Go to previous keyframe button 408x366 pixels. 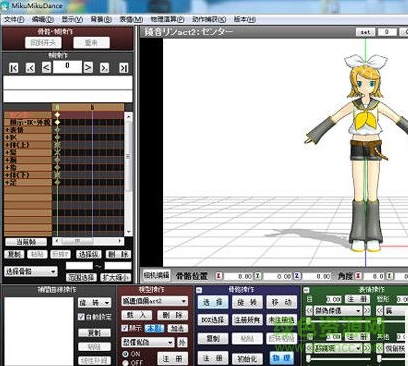pos(30,68)
